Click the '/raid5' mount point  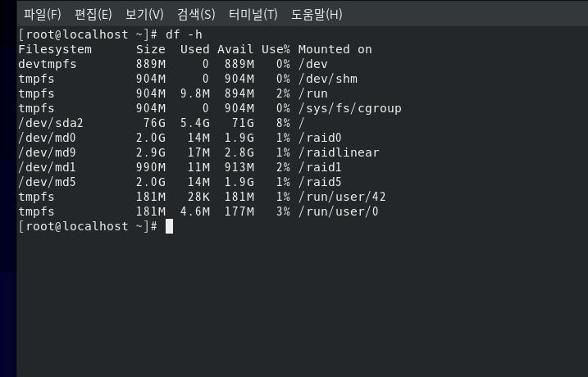coord(320,182)
